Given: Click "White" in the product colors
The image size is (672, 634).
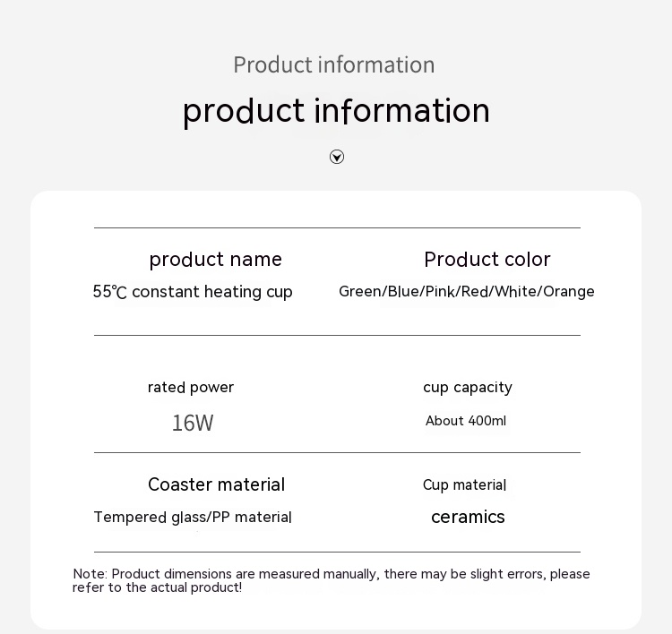Looking at the screenshot, I should [x=516, y=292].
